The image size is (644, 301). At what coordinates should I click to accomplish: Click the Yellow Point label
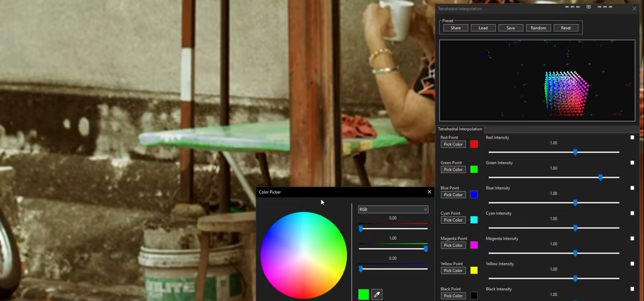[452, 264]
